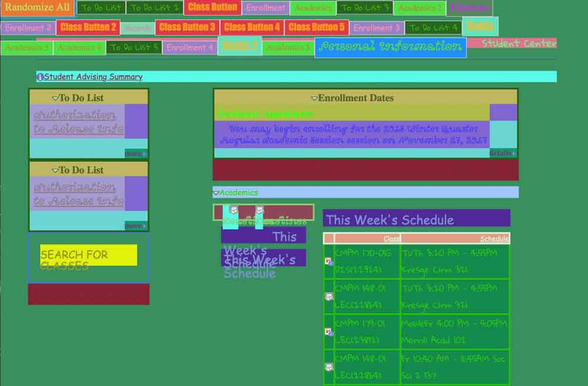Open the Academics 5 tab

288,48
